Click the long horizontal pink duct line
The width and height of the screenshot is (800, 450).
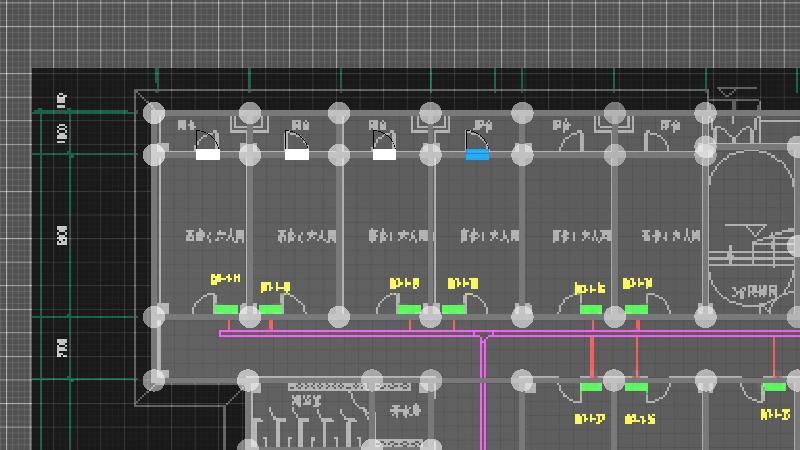point(350,333)
